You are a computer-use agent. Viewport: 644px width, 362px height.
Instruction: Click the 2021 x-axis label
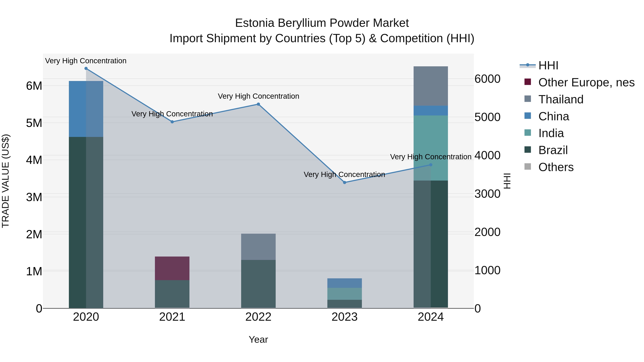172,317
